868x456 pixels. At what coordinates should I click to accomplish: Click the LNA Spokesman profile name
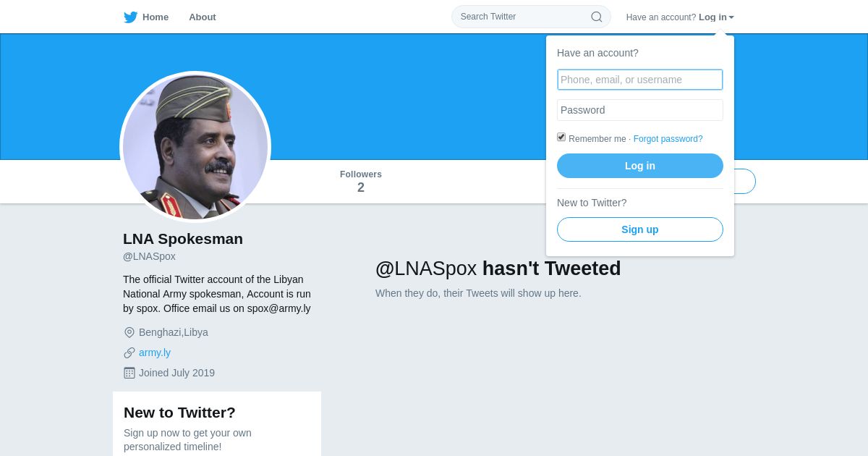click(x=183, y=239)
